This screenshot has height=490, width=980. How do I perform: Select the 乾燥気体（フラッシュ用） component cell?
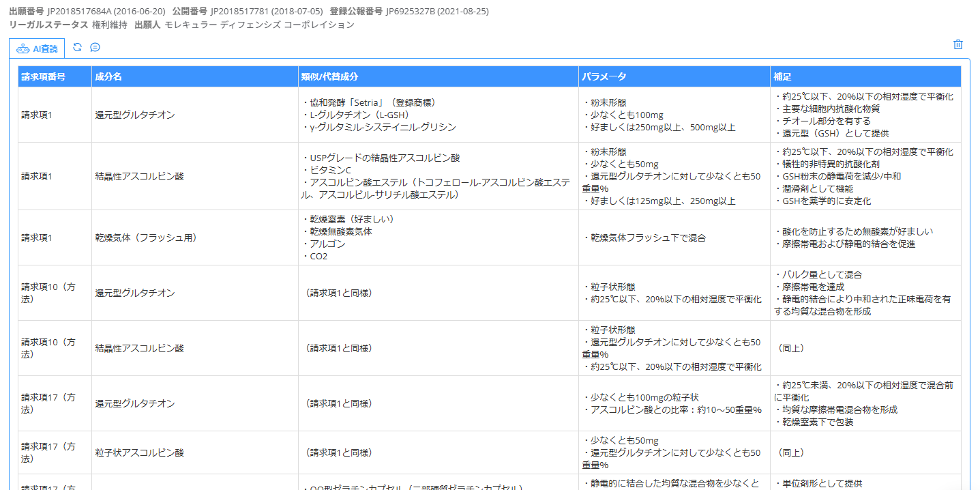pos(146,237)
